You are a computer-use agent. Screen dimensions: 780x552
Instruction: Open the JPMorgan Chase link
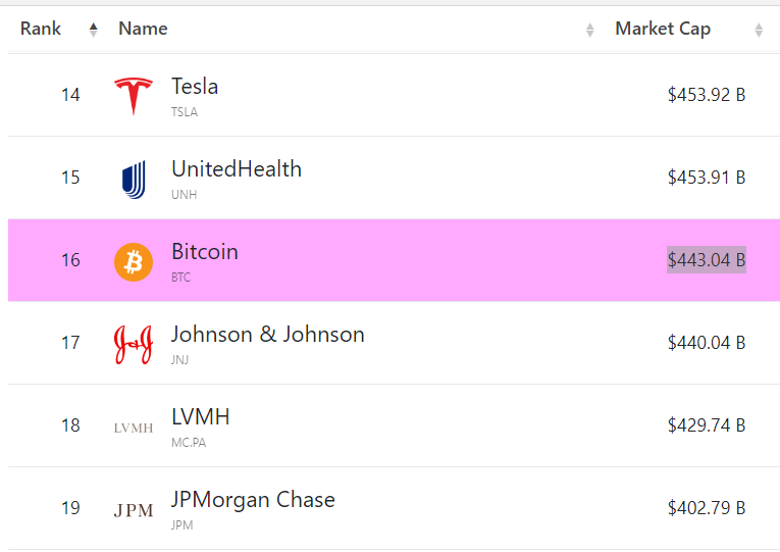pyautogui.click(x=253, y=500)
